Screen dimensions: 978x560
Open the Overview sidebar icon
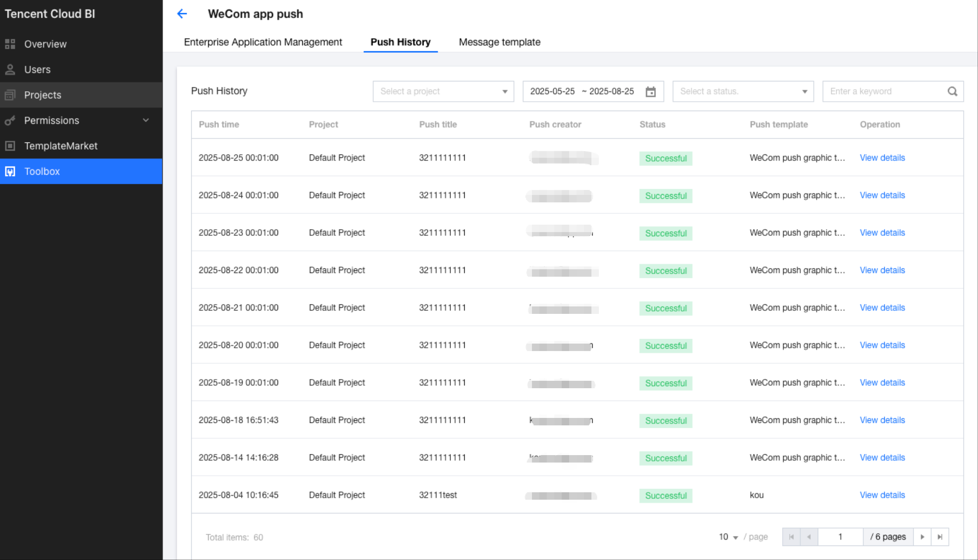click(x=10, y=44)
